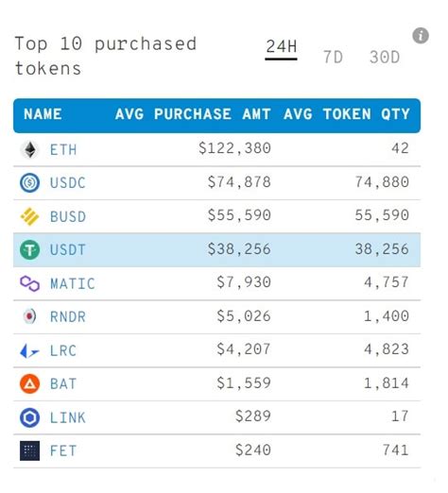The width and height of the screenshot is (448, 493).
Task: Click the LINK hexagon icon
Action: (x=30, y=417)
